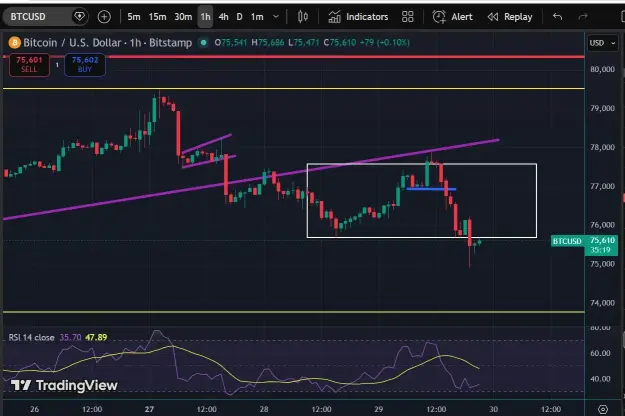This screenshot has width=625, height=416.
Task: Click the diamond badge next to BTCUSD
Action: pos(79,17)
